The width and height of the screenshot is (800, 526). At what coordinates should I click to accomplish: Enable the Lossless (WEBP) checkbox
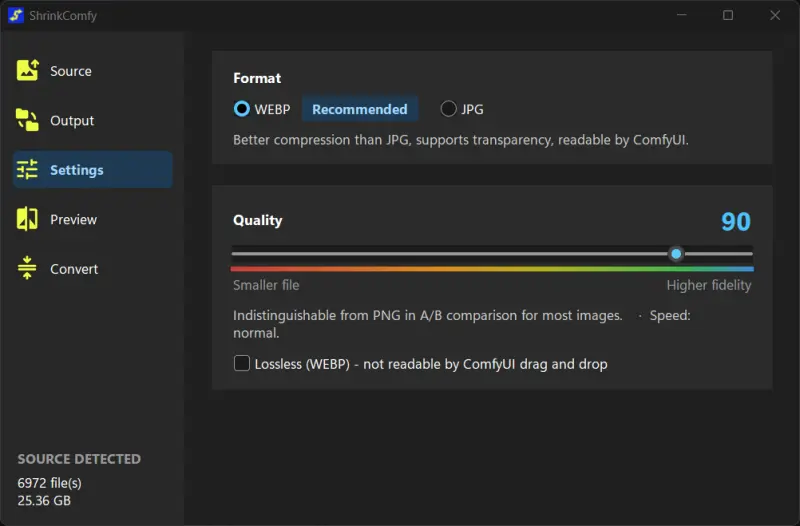pos(242,363)
